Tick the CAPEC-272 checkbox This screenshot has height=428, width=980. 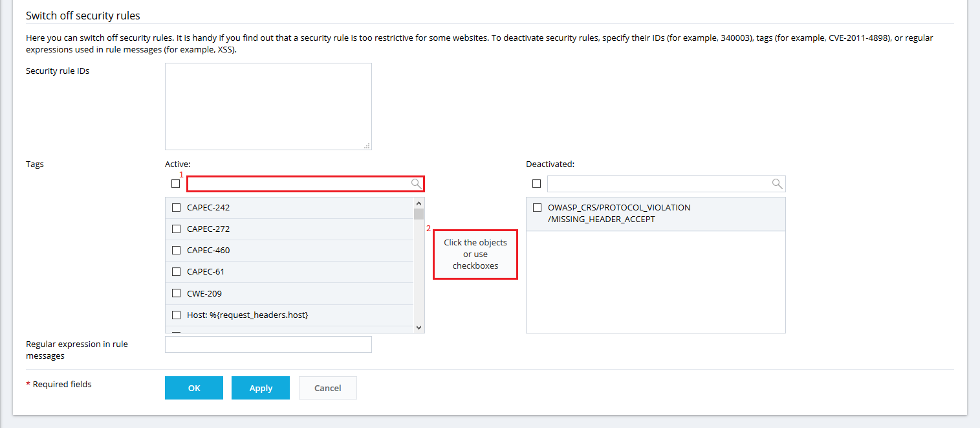[176, 229]
